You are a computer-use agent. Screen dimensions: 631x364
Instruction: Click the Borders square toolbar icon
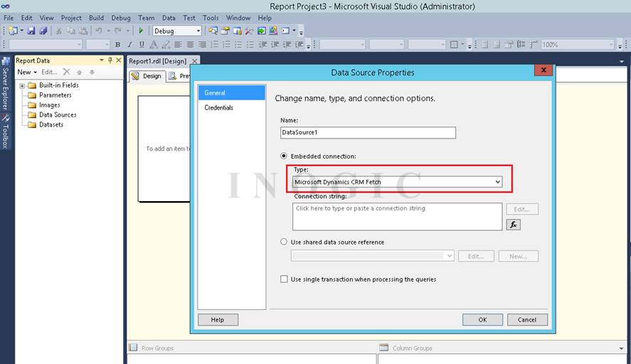(x=454, y=45)
